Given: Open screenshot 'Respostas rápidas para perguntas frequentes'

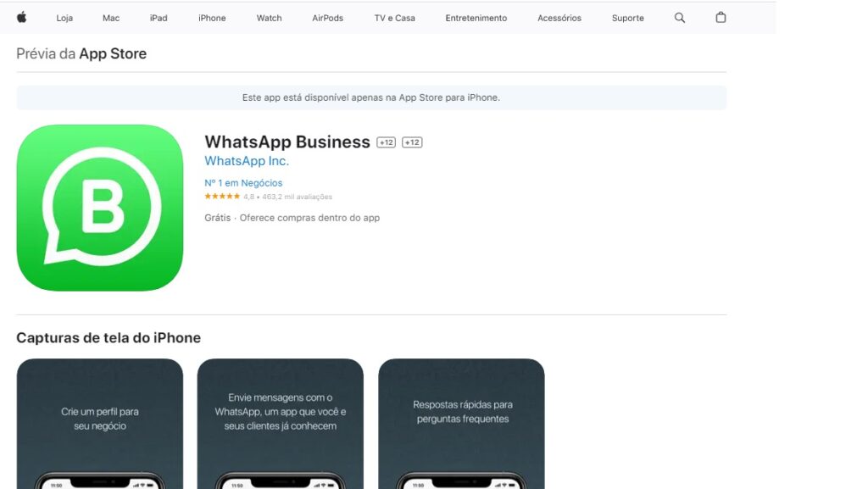Looking at the screenshot, I should (x=461, y=424).
